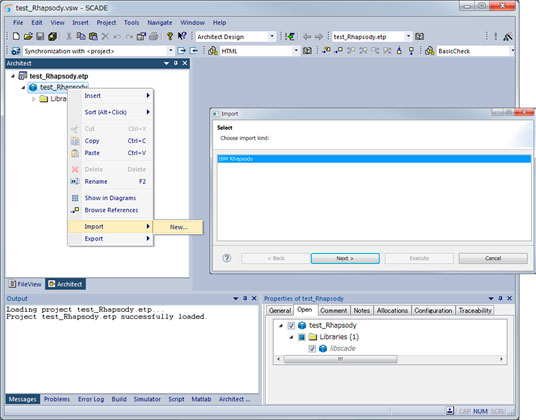
Task: Switch to the Simulator output tab
Action: point(147,399)
